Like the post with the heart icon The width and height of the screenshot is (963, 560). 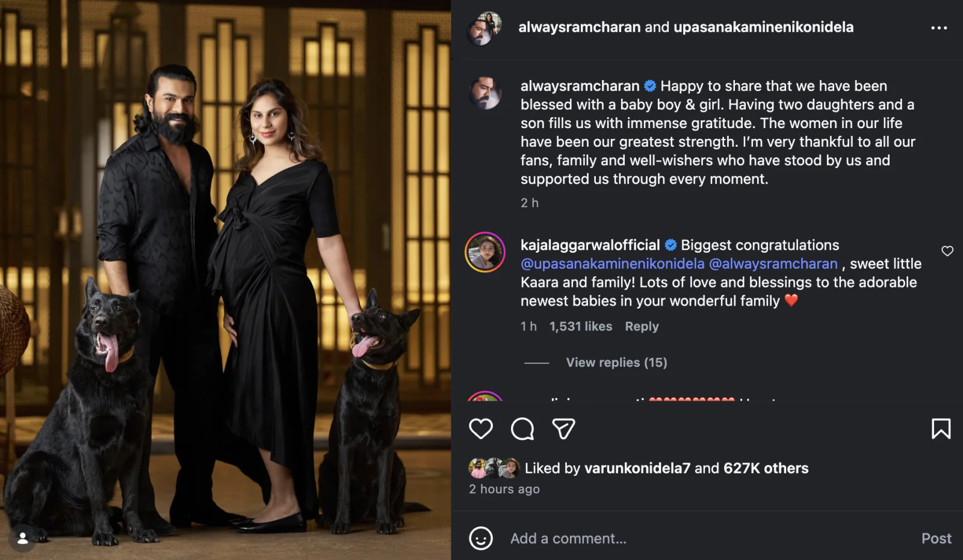click(x=480, y=429)
